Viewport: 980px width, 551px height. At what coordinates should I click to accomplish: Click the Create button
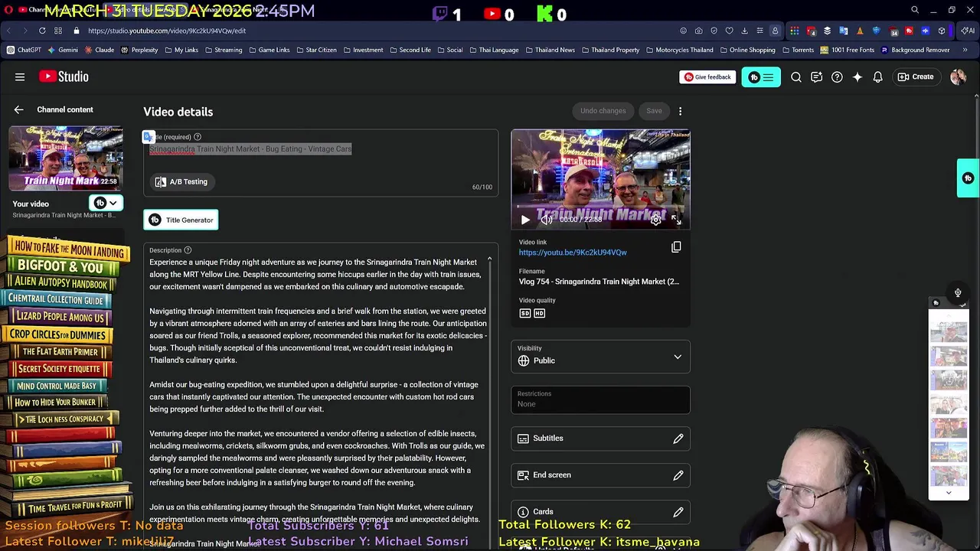click(916, 77)
